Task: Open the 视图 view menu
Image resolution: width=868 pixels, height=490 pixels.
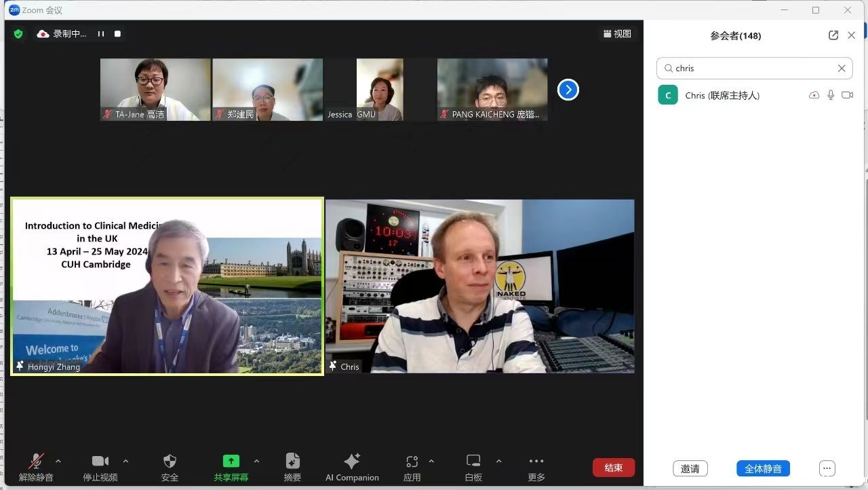Action: (617, 34)
